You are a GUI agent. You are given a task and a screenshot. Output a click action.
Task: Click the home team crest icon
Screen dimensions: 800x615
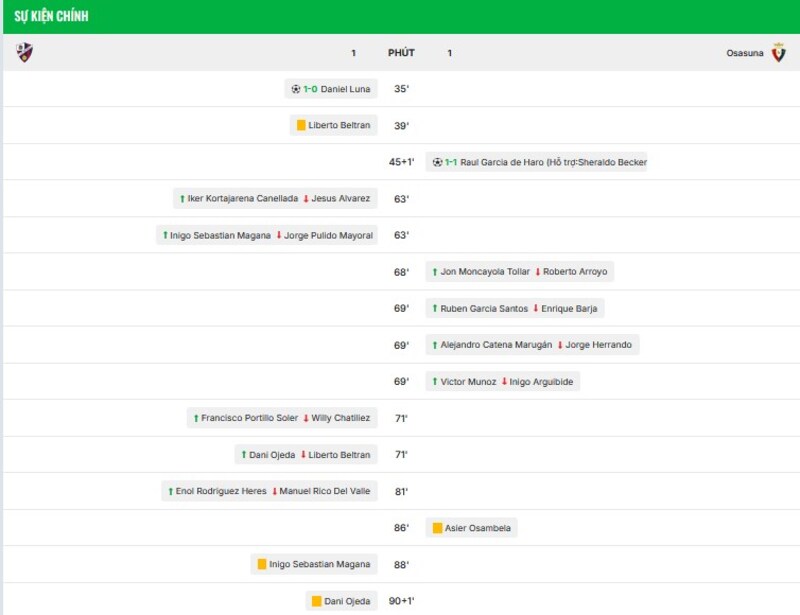coord(25,53)
